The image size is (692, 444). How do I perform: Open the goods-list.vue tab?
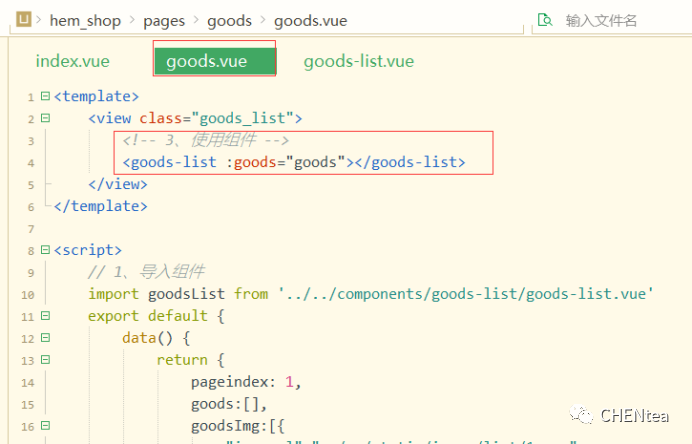358,61
